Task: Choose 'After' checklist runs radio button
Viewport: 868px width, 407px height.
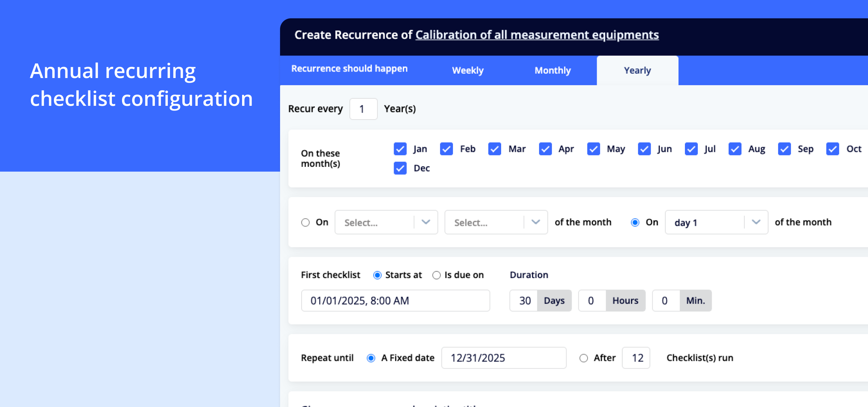Action: point(584,358)
